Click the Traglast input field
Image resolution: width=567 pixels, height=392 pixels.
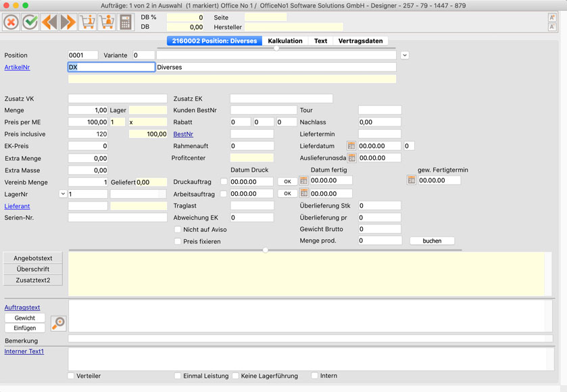click(x=252, y=205)
